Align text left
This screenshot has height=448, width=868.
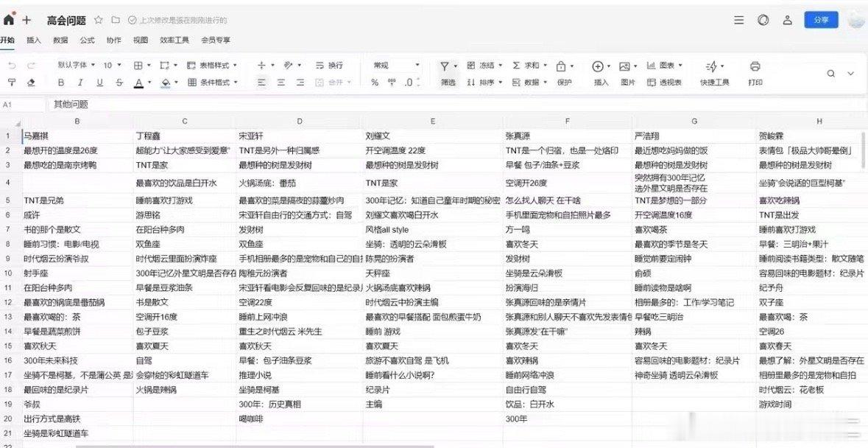(261, 82)
